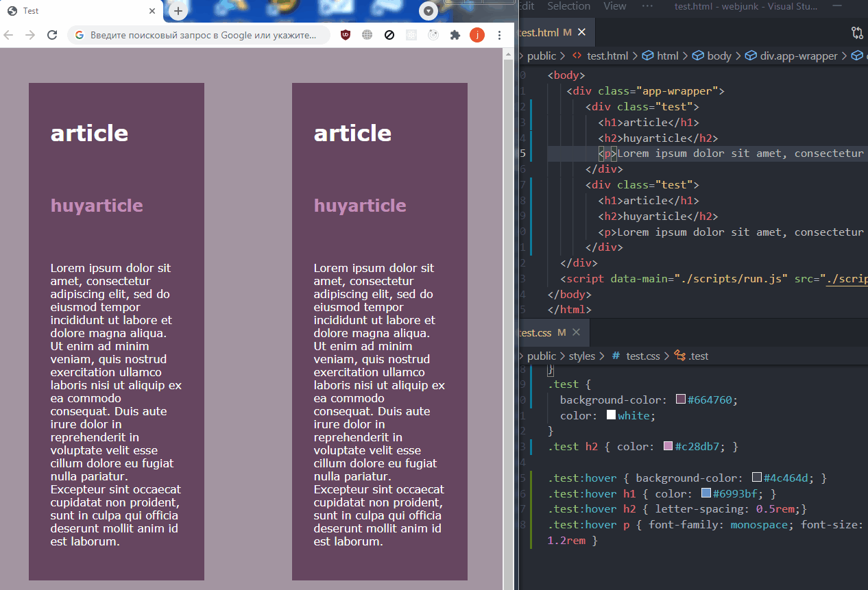Viewport: 868px width, 590px height.
Task: Go back in Chrome
Action: 8,35
